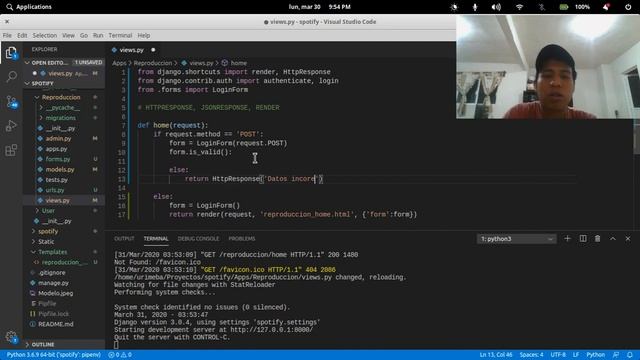The width and height of the screenshot is (640, 360).
Task: Select the TERMINAL panel tab
Action: [x=156, y=239]
